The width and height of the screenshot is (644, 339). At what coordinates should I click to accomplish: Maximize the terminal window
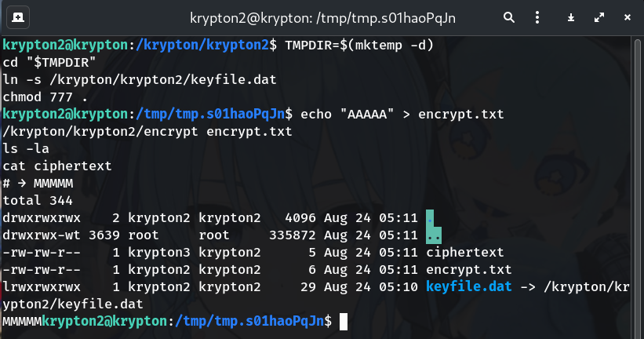[599, 16]
